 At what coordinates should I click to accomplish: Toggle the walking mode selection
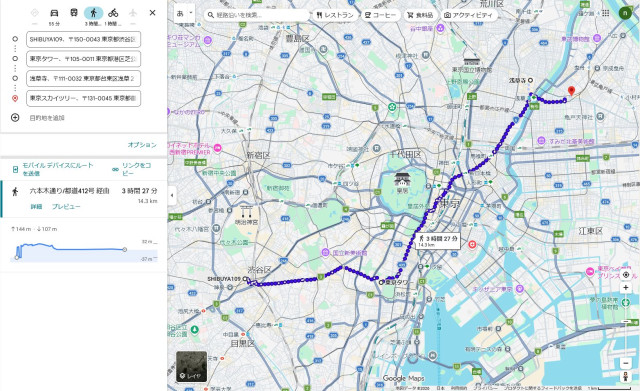coord(93,13)
